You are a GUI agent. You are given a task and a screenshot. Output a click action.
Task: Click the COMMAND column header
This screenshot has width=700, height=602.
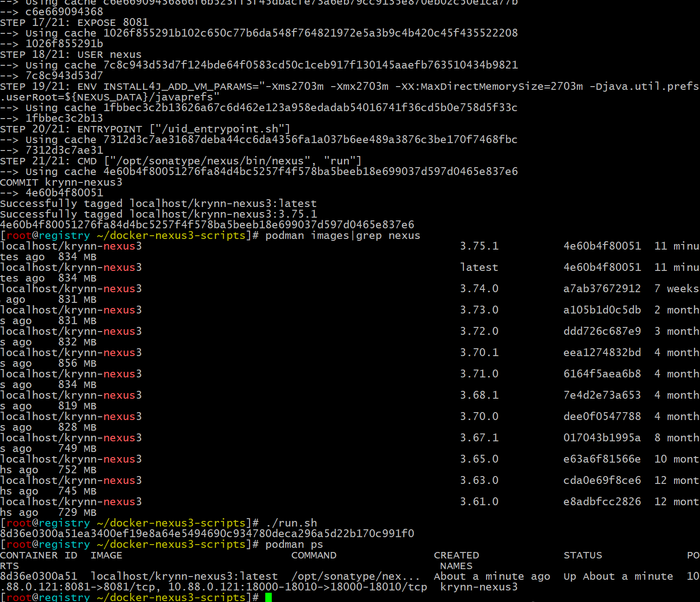[x=313, y=555]
